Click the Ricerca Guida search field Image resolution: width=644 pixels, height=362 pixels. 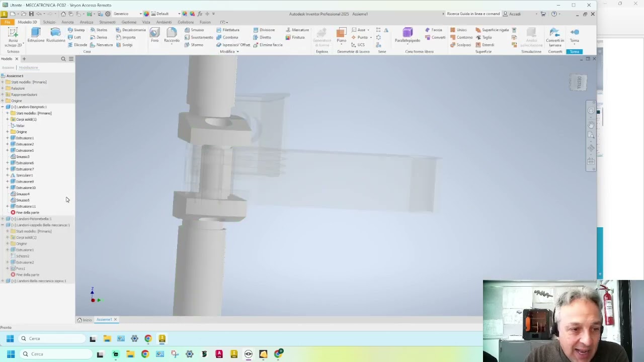click(473, 14)
